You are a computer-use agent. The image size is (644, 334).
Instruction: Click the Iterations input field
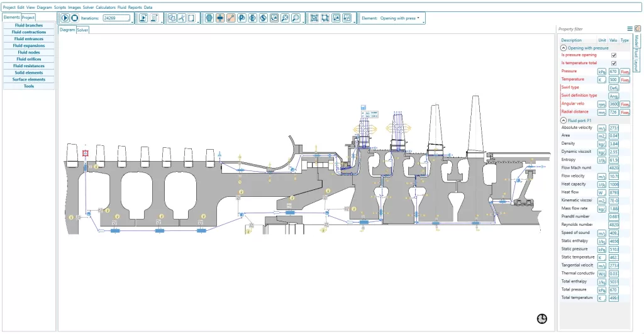click(116, 18)
